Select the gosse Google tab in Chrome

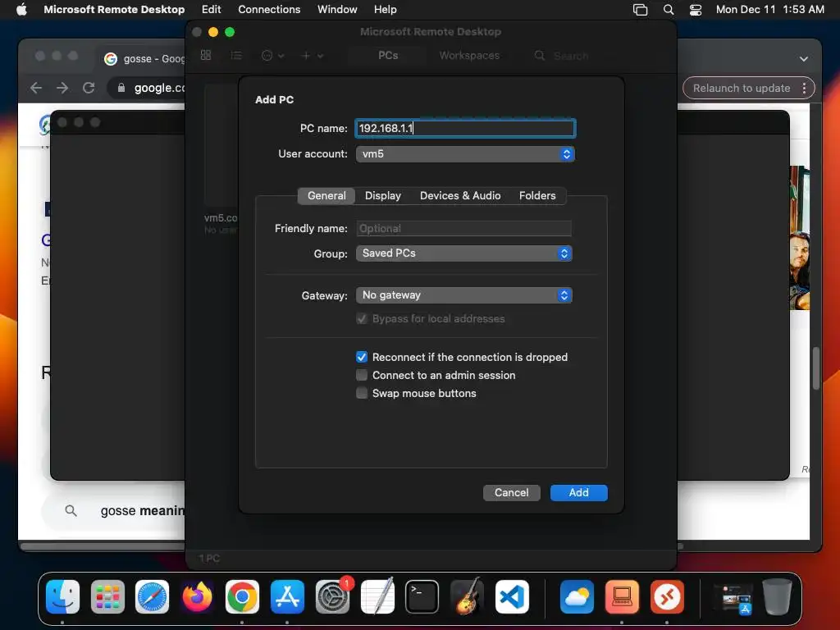point(144,59)
